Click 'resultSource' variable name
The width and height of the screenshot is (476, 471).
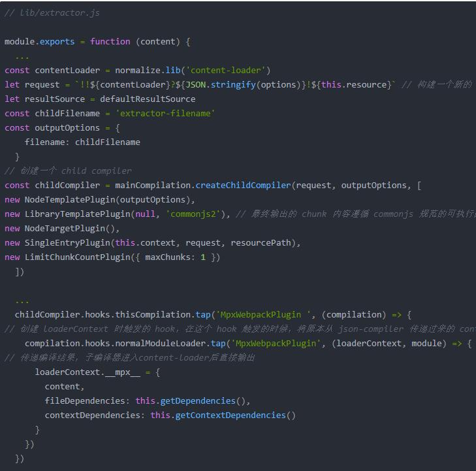coord(55,99)
